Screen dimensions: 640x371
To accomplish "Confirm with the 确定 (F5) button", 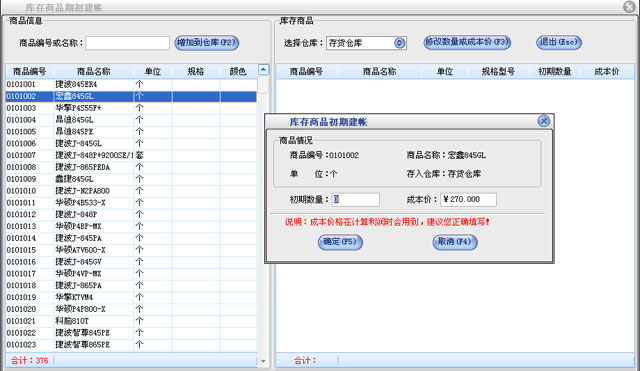I will point(340,242).
